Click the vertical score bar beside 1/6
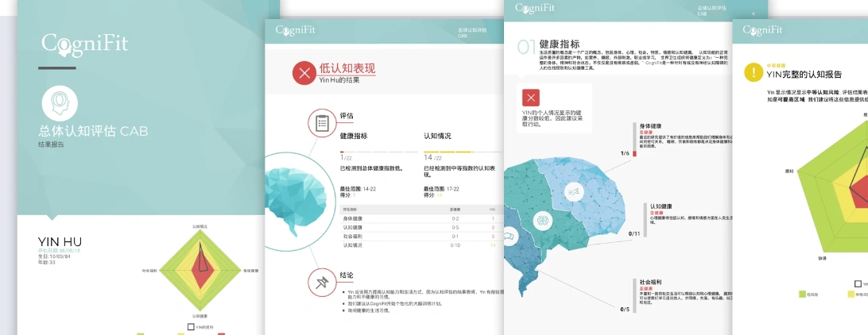The image size is (868, 335). click(634, 140)
